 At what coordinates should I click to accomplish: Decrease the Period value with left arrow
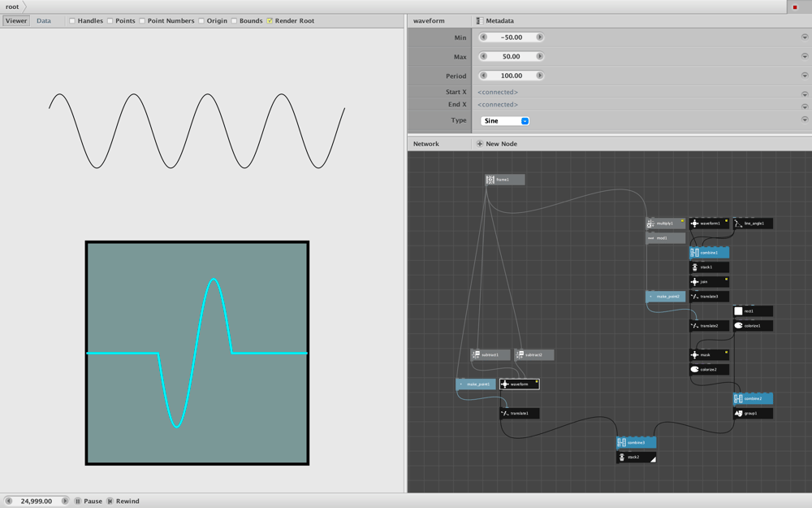point(483,76)
